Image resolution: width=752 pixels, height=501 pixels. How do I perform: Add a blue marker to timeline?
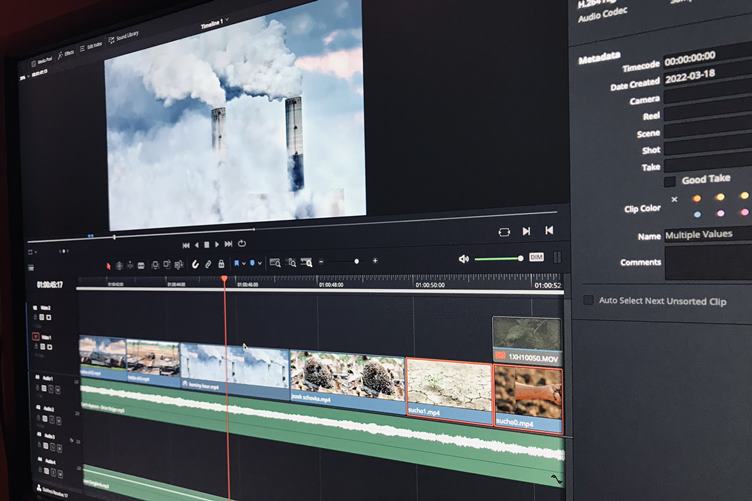[x=252, y=263]
